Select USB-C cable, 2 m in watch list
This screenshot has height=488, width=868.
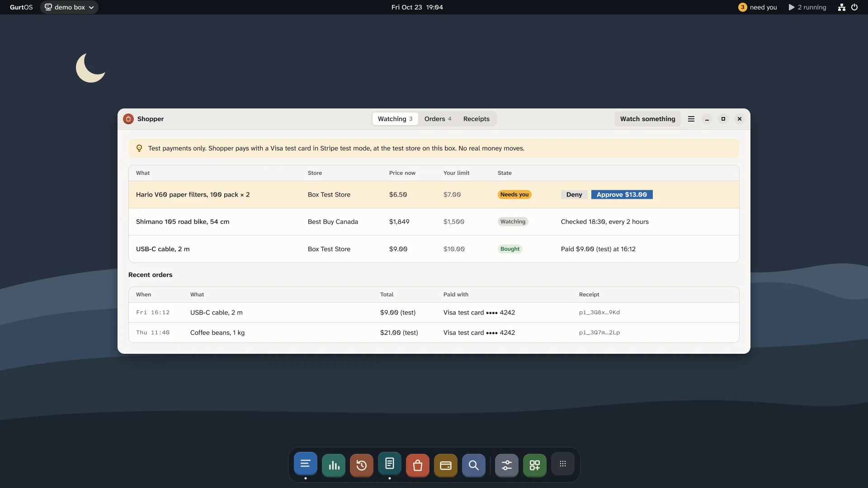coord(163,249)
